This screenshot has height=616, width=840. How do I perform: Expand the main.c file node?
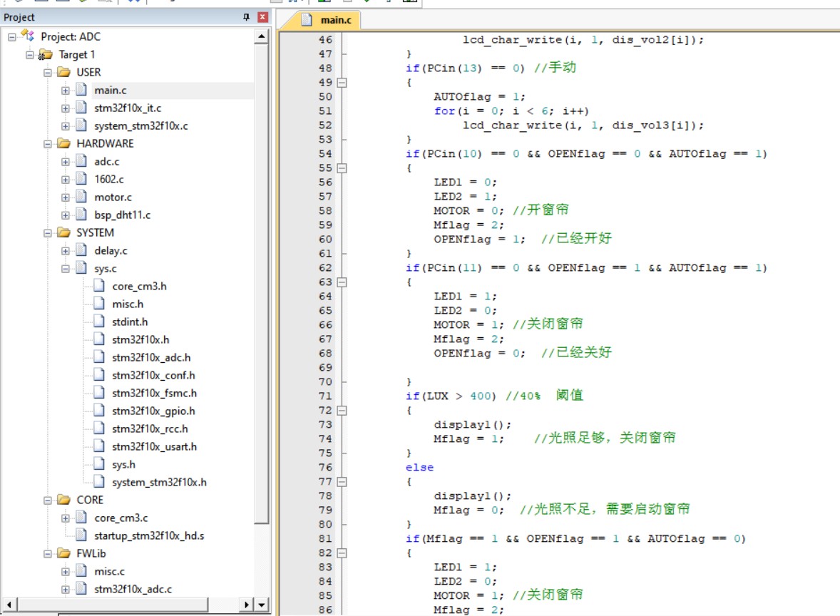point(66,91)
